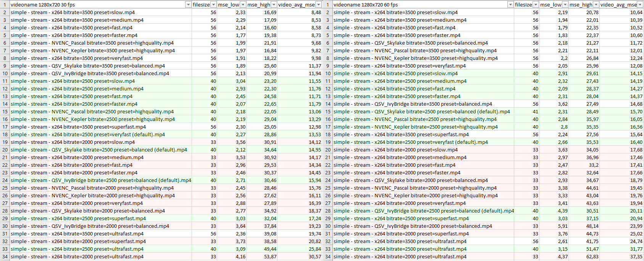Open mse_high filter dropdown in the 30 fps table
This screenshot has height=261, width=644.
273,5
